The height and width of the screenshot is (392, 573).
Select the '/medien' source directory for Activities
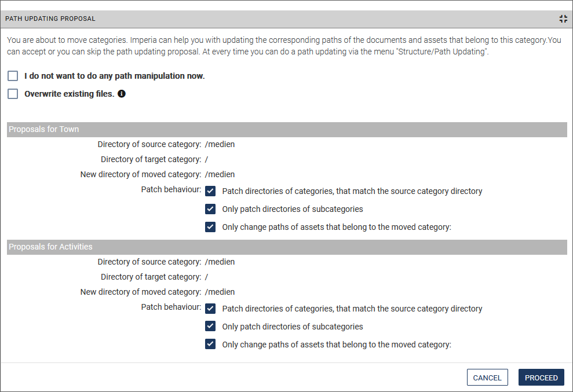220,261
